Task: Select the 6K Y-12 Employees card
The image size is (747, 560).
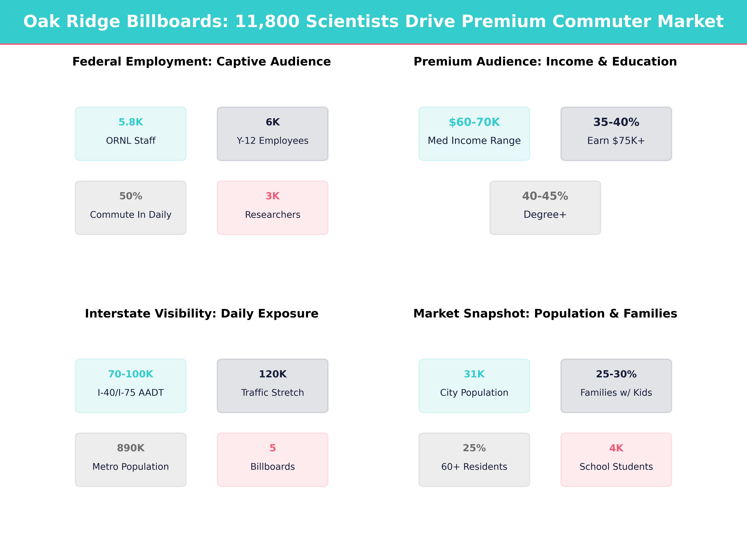Action: click(272, 134)
